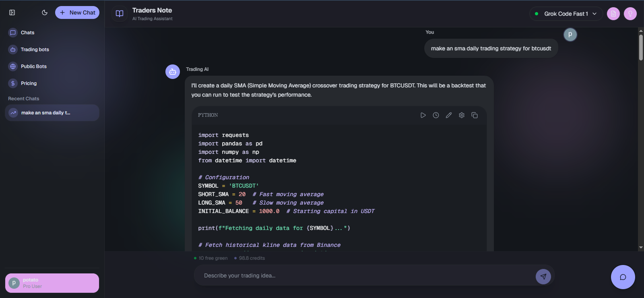Click the pink document icon in header

pos(613,14)
